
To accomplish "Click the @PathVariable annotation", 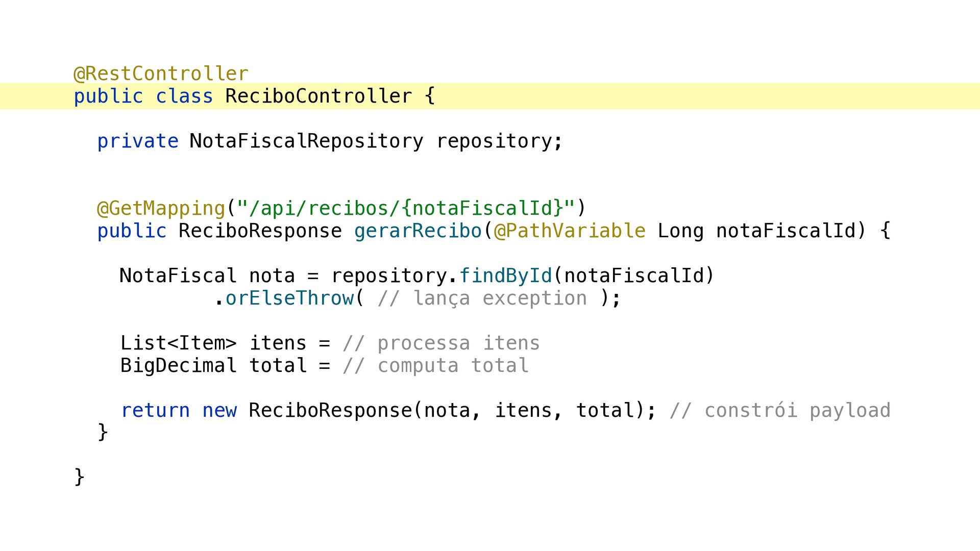I will point(570,231).
